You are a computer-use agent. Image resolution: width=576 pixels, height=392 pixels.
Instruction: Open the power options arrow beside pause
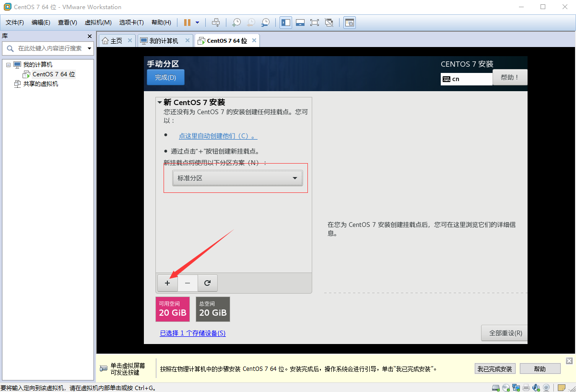(x=197, y=23)
